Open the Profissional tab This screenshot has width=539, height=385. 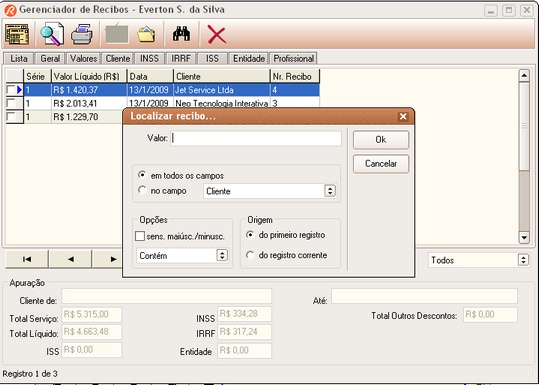(x=293, y=58)
